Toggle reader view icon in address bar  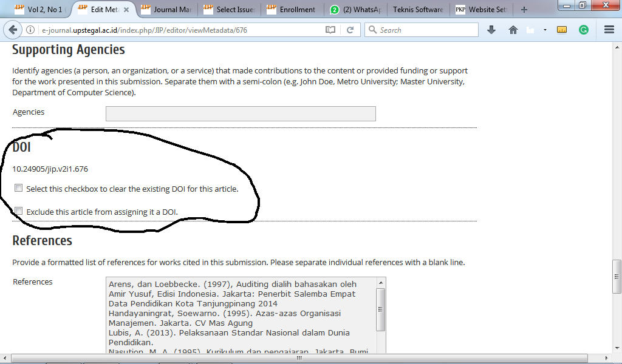[x=330, y=30]
